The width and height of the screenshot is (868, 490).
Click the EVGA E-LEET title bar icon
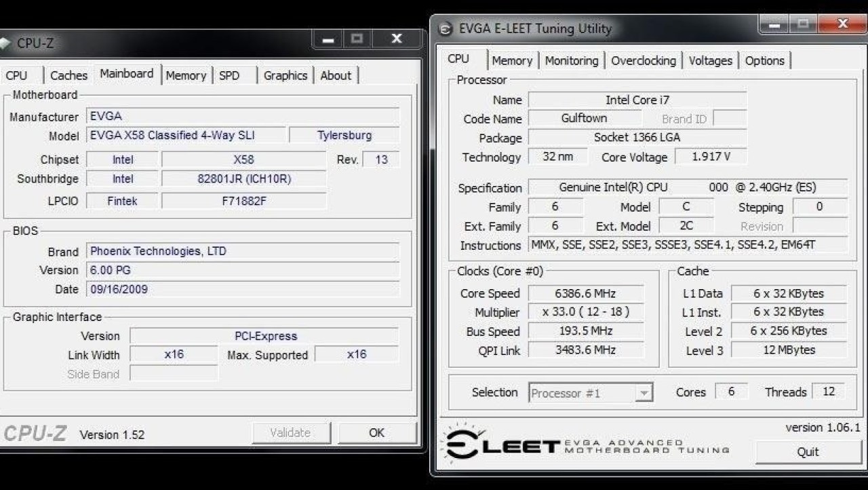click(x=445, y=29)
